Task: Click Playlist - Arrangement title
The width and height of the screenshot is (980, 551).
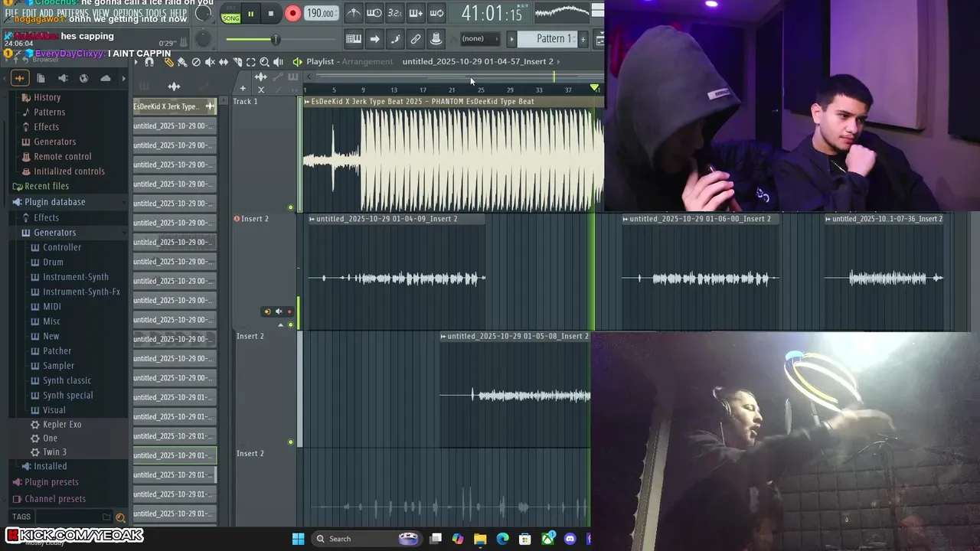Action: pos(349,61)
